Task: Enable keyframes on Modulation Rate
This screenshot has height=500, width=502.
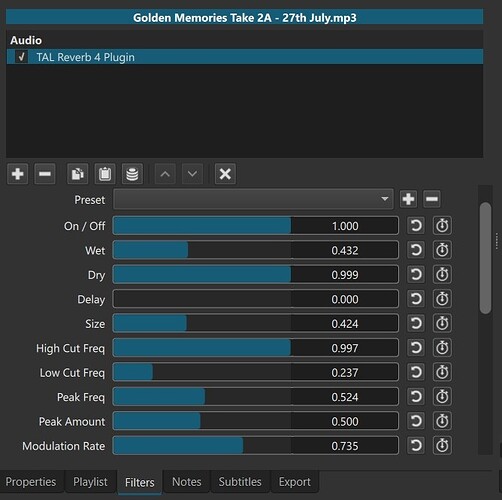Action: tap(442, 445)
